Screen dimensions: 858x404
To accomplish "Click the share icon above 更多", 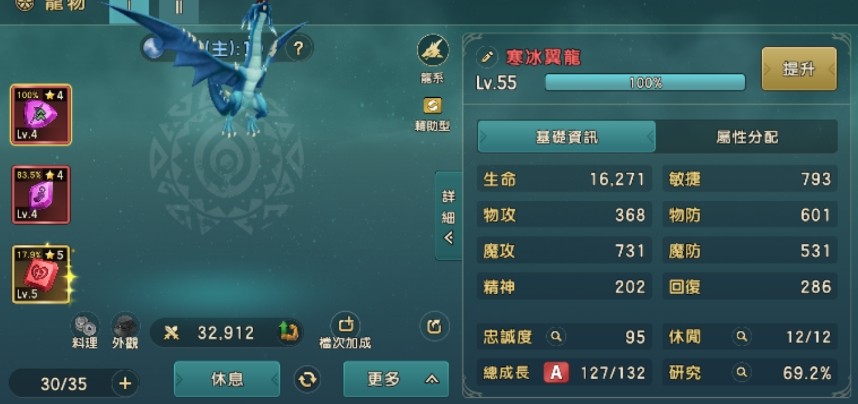I will (434, 327).
